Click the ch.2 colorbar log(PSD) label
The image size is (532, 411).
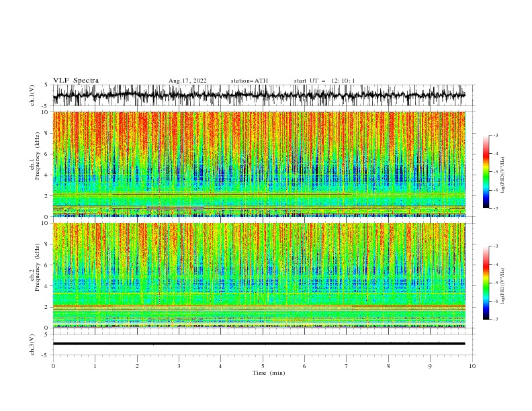[x=502, y=286]
